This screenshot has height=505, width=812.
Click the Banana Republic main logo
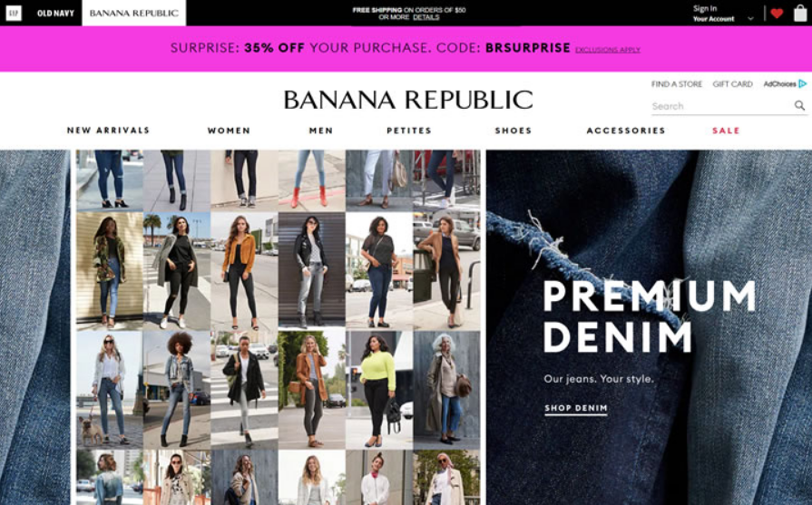pyautogui.click(x=408, y=100)
